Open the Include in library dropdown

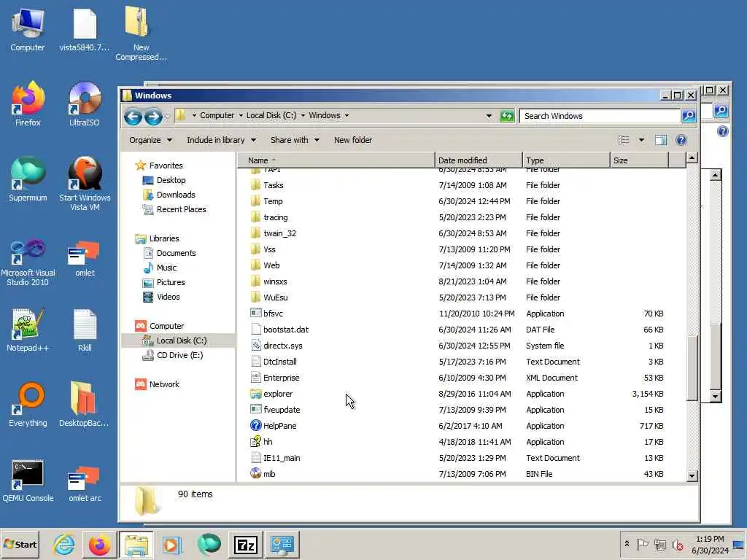pos(221,140)
